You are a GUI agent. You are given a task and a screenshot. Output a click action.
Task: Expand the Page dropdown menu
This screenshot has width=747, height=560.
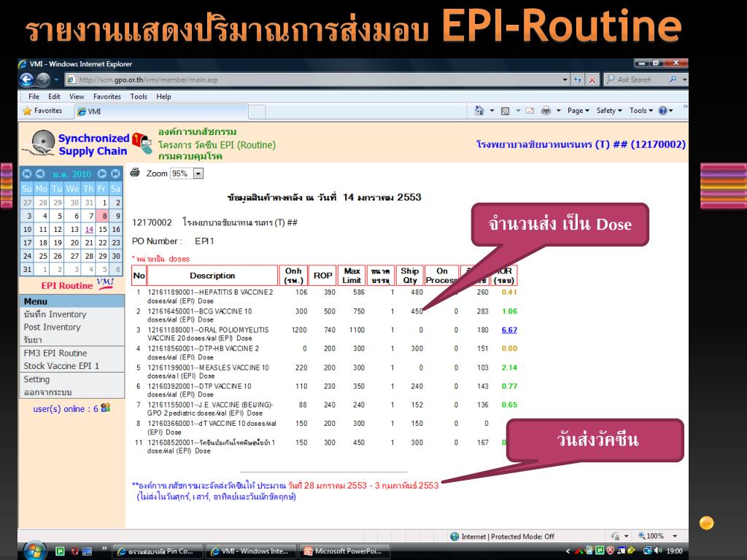click(x=578, y=111)
